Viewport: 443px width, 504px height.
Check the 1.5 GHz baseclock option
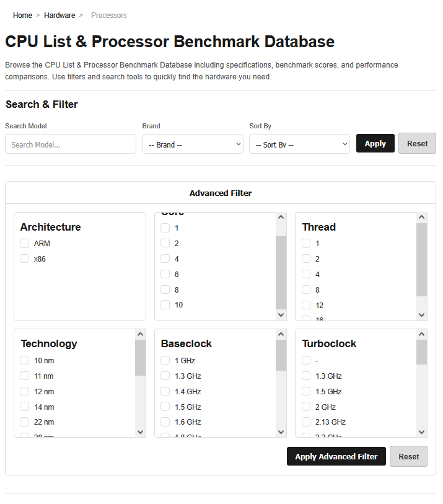click(165, 407)
